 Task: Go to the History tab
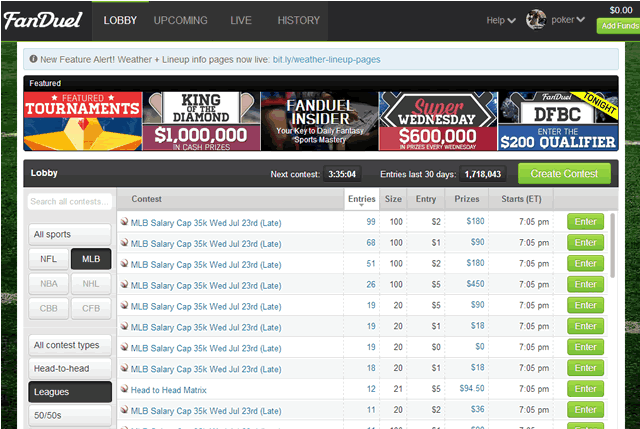298,20
